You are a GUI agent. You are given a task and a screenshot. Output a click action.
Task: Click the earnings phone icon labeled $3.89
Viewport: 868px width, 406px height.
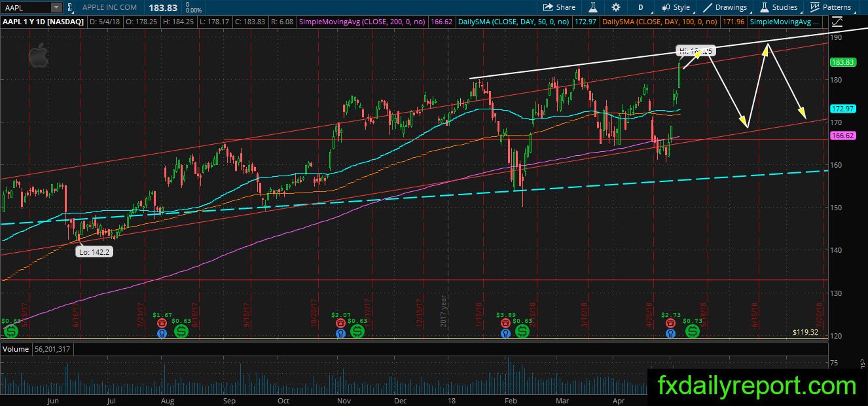pos(505,323)
